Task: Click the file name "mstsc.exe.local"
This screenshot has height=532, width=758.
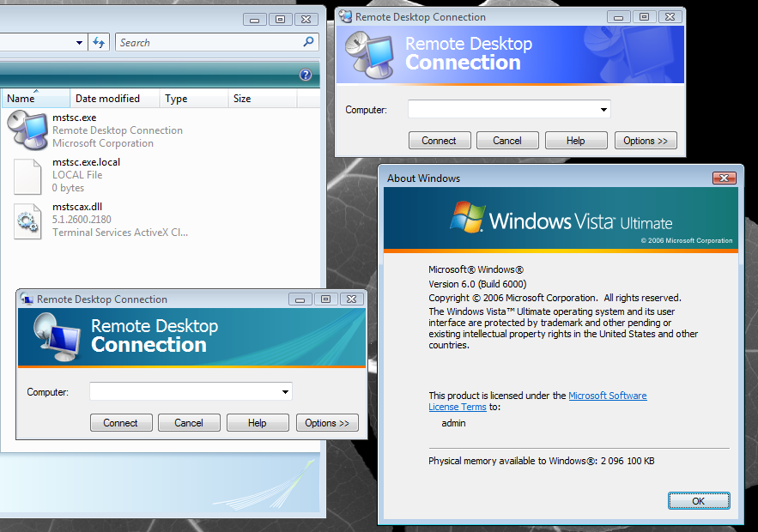Action: pyautogui.click(x=86, y=162)
